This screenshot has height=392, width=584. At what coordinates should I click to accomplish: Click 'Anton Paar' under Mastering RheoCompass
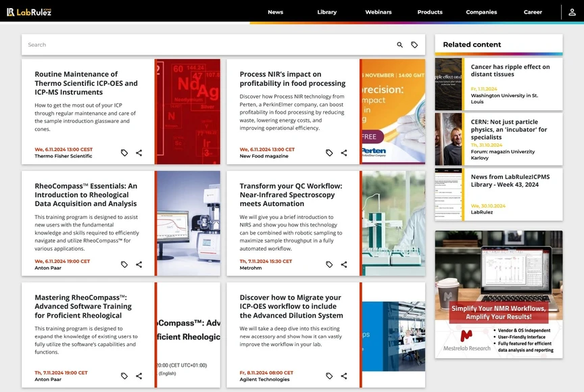(x=48, y=379)
